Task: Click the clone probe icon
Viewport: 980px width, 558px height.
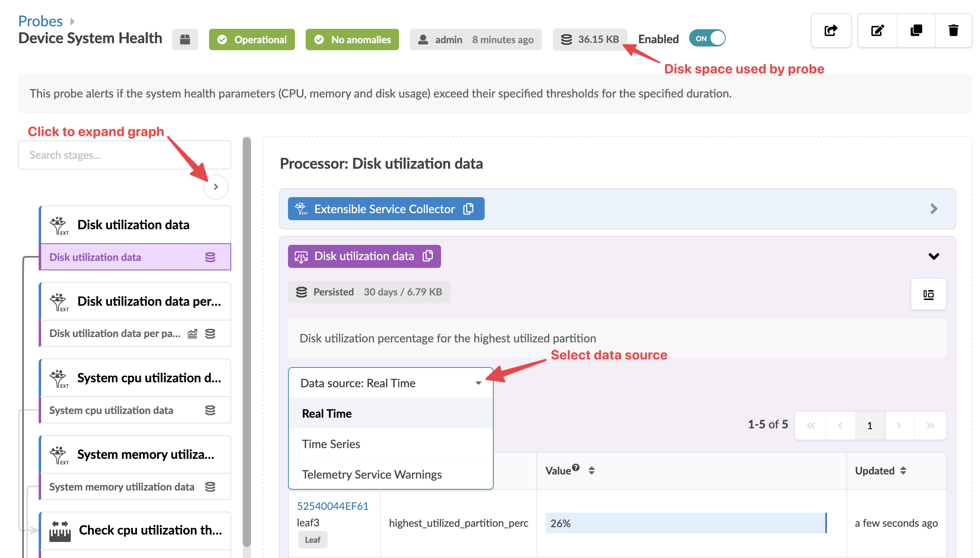Action: click(x=916, y=30)
